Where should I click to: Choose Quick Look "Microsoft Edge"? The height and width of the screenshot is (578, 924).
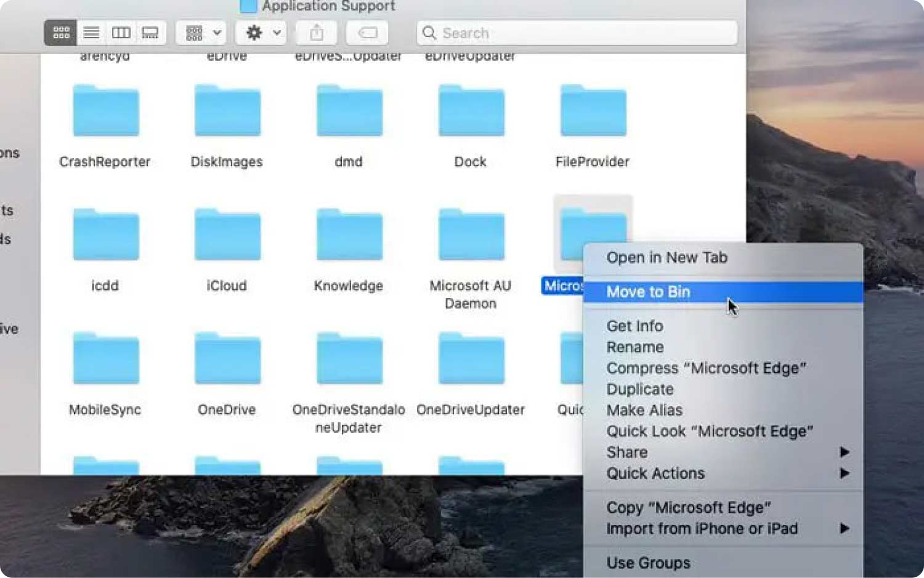tap(723, 431)
